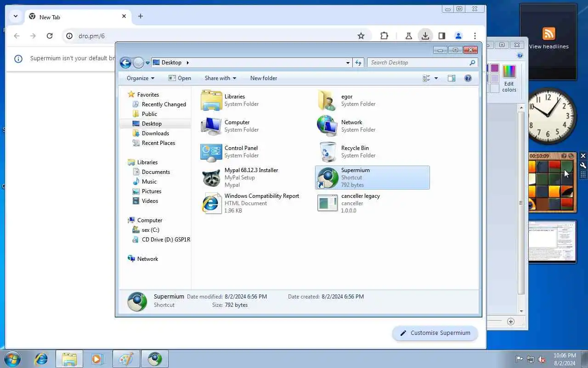Expand the view options dropdown arrow
The image size is (588, 368).
coord(436,78)
